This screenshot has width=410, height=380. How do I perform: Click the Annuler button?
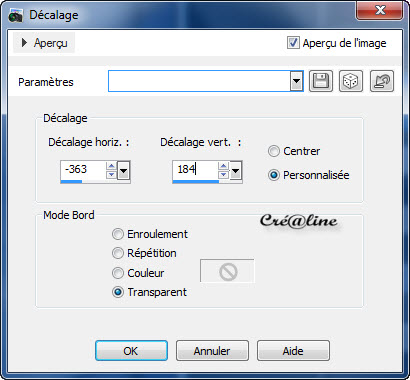click(212, 351)
